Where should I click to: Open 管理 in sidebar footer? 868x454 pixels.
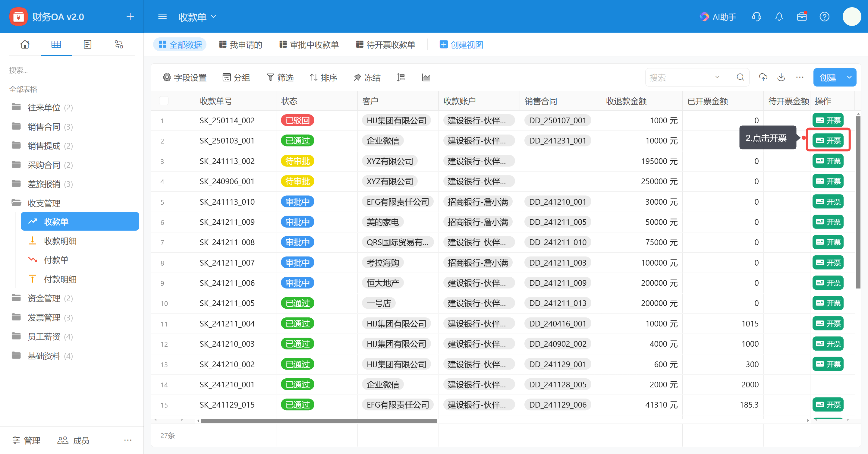click(26, 440)
